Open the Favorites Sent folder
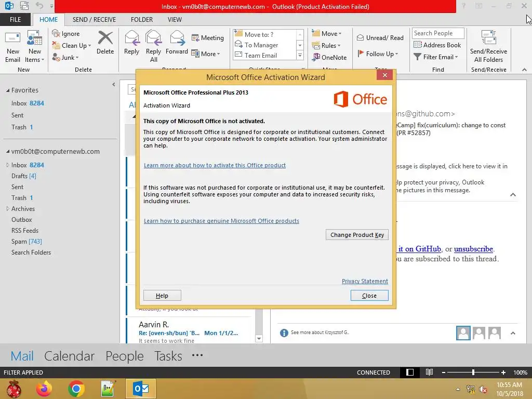 click(x=17, y=115)
